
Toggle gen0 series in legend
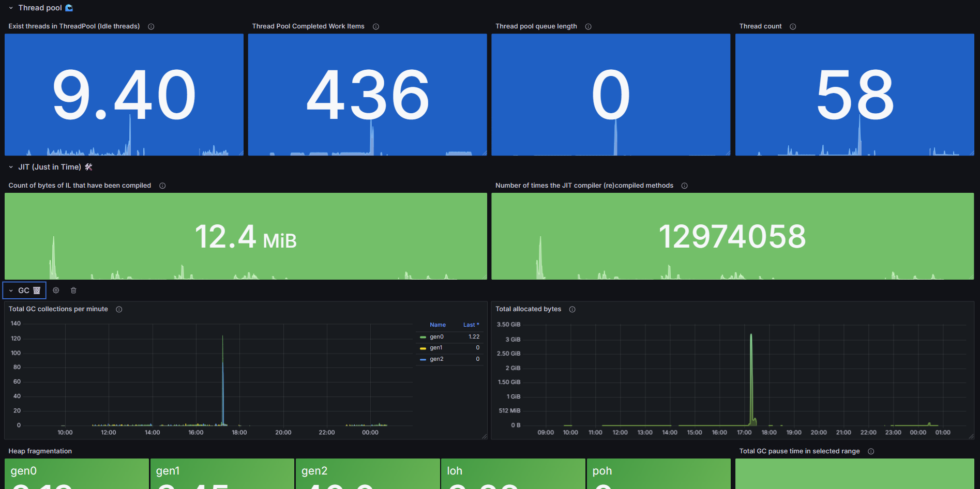click(436, 337)
